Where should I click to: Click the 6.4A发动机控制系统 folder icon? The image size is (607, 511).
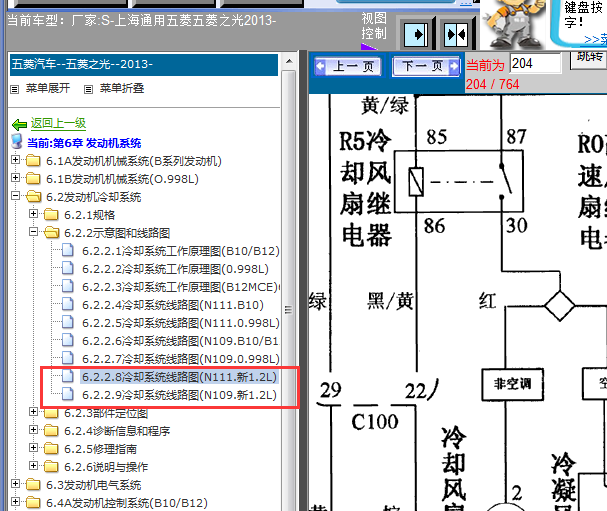33,502
